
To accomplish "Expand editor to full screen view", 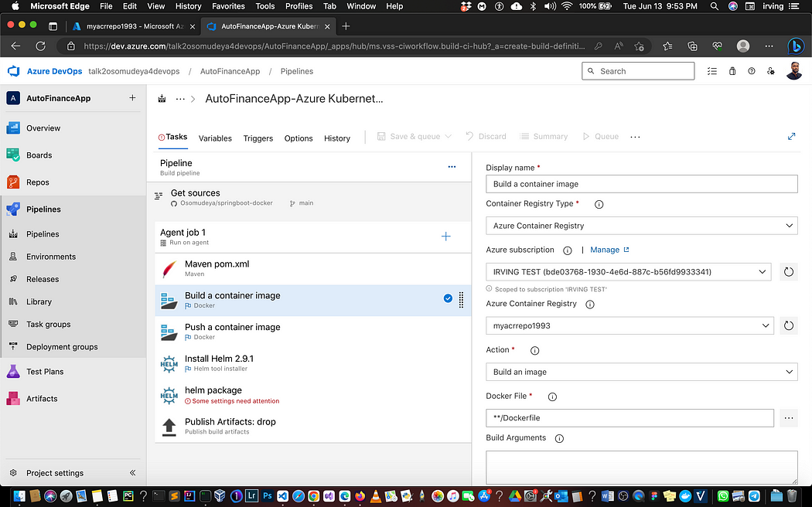I will coord(791,137).
